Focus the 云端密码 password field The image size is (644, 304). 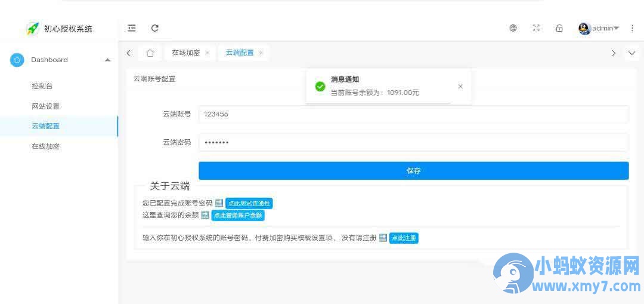414,142
